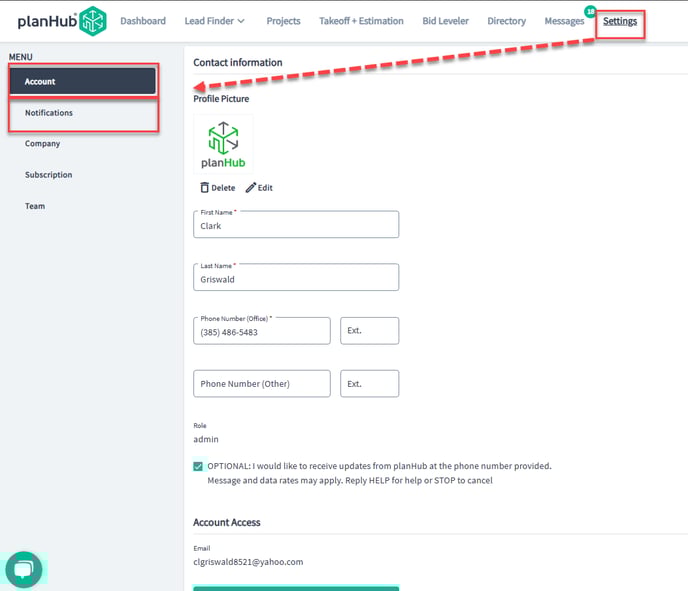
Task: Click the planHub logo in header
Action: tap(62, 21)
